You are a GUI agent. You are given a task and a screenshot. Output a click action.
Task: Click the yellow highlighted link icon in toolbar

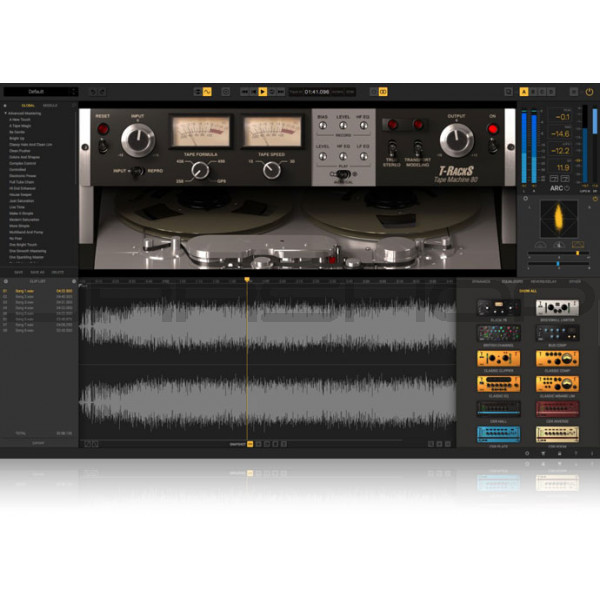pyautogui.click(x=383, y=92)
